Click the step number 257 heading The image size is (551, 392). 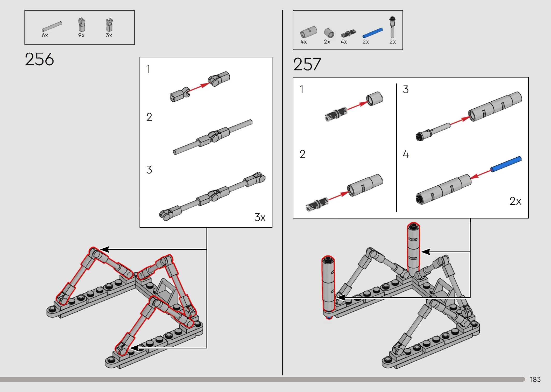coord(307,64)
